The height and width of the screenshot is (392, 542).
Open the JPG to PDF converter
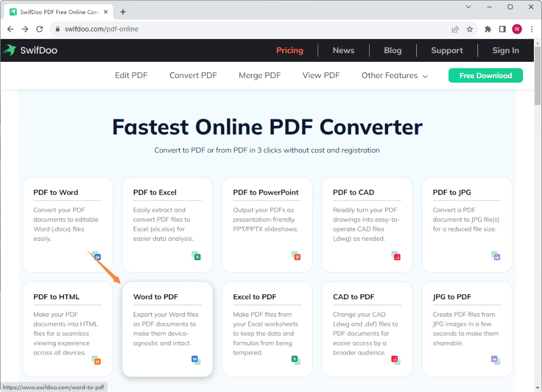467,329
